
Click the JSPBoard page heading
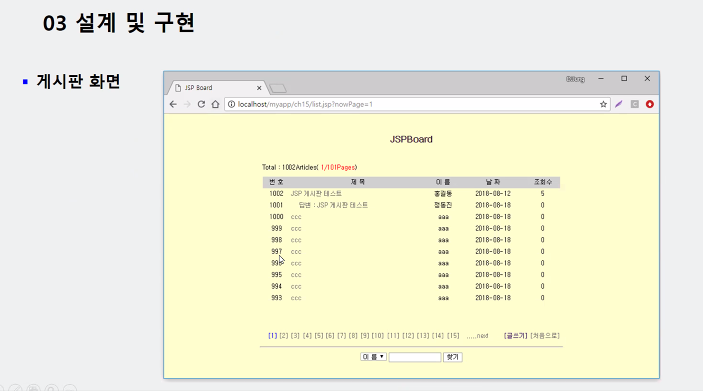411,139
